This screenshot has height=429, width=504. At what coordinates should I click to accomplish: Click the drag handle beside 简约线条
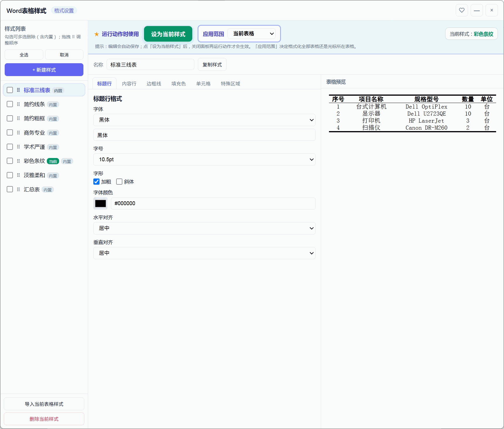(18, 104)
